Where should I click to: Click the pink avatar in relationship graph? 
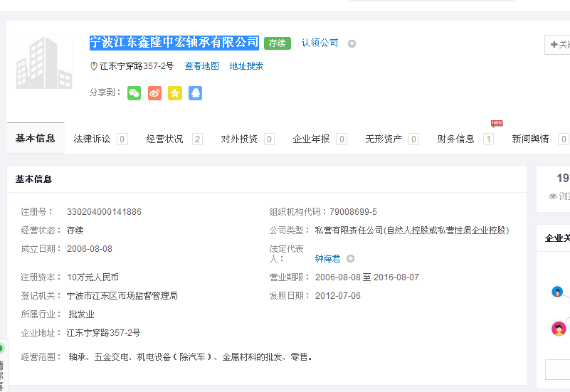pyautogui.click(x=559, y=329)
